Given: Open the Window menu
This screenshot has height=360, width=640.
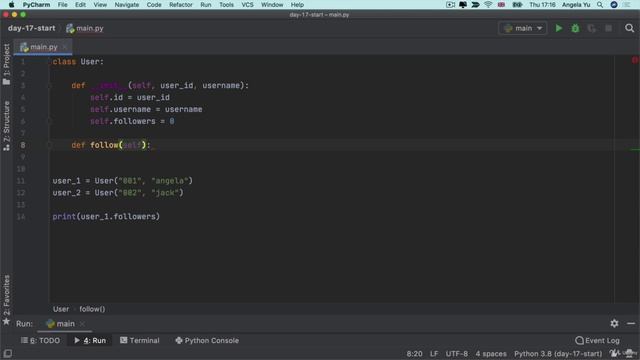Looking at the screenshot, I should [272, 4].
